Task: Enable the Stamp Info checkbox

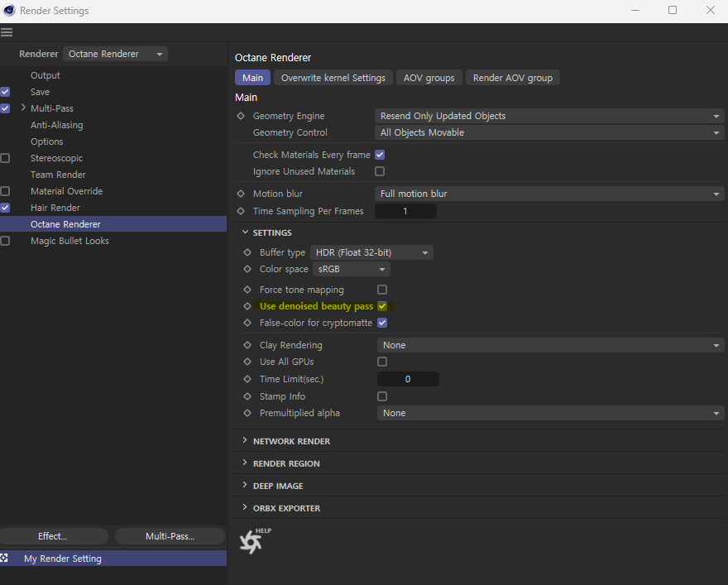Action: pyautogui.click(x=382, y=396)
